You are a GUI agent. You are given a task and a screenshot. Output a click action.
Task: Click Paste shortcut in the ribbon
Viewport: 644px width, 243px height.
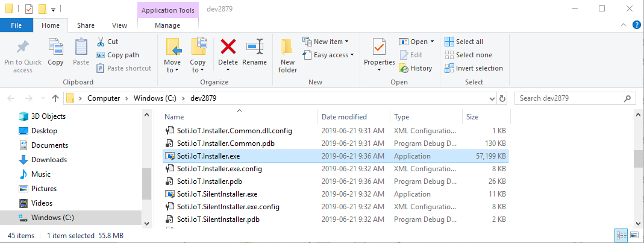coord(123,68)
